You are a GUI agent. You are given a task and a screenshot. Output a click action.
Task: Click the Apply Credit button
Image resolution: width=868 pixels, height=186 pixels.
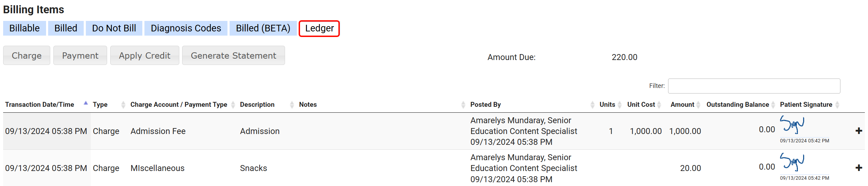coord(144,55)
